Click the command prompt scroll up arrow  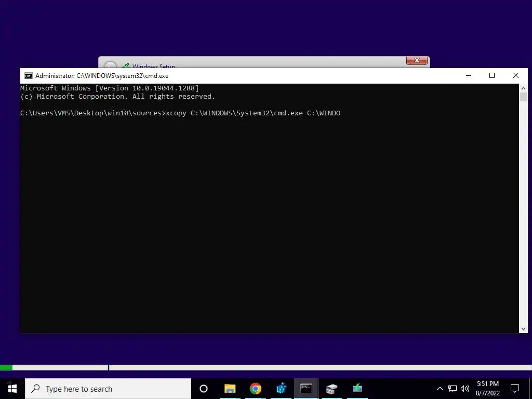click(x=523, y=88)
